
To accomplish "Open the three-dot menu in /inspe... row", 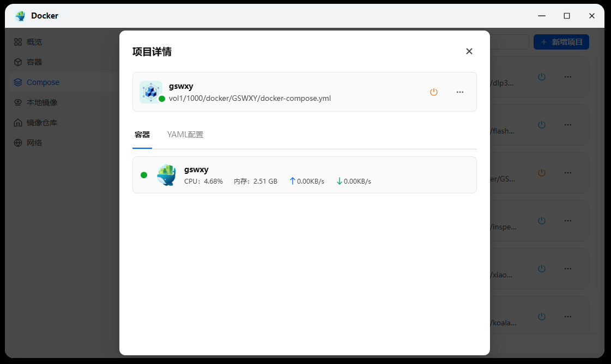I will click(x=568, y=221).
